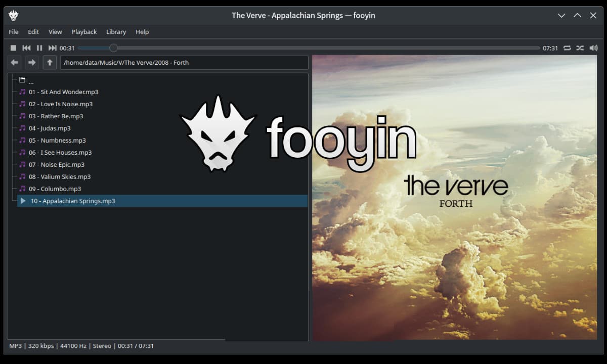Viewport: 607px width, 364px height.
Task: Click the fooyin icon in title bar
Action: [14, 16]
